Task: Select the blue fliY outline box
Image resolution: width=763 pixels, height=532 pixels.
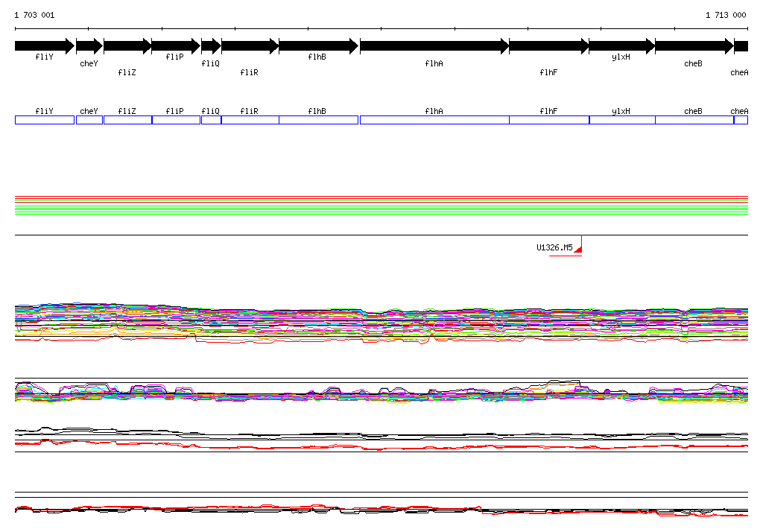Action: point(45,120)
